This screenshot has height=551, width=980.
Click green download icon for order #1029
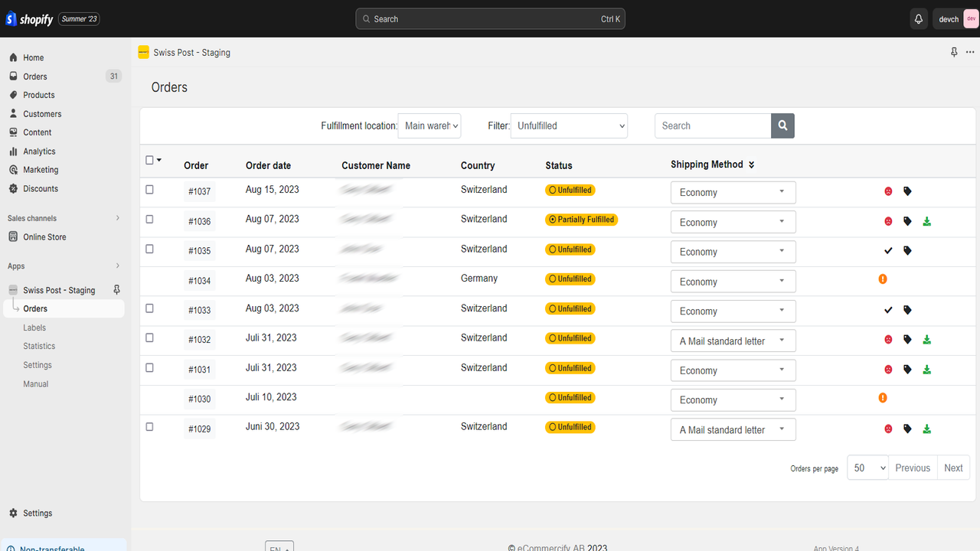point(926,429)
